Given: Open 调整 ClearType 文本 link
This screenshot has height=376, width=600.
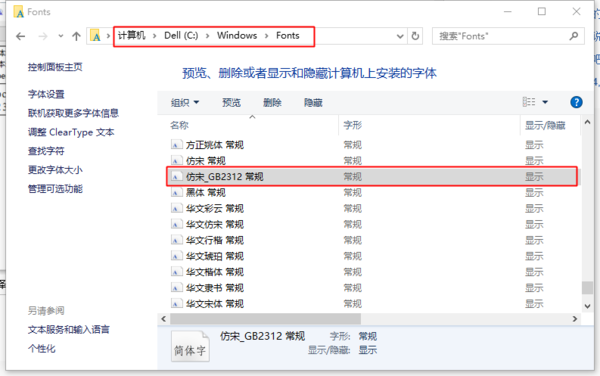Looking at the screenshot, I should point(71,132).
